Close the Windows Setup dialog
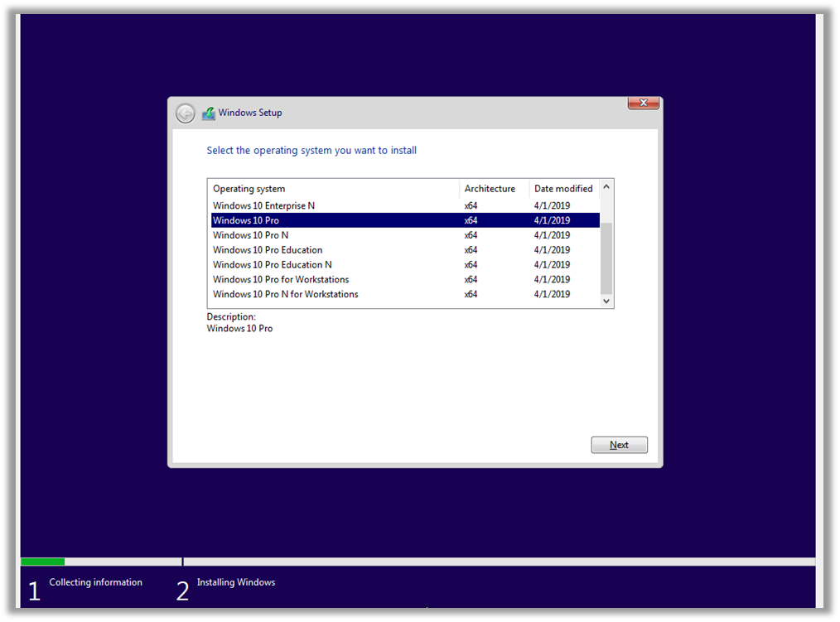 tap(644, 103)
